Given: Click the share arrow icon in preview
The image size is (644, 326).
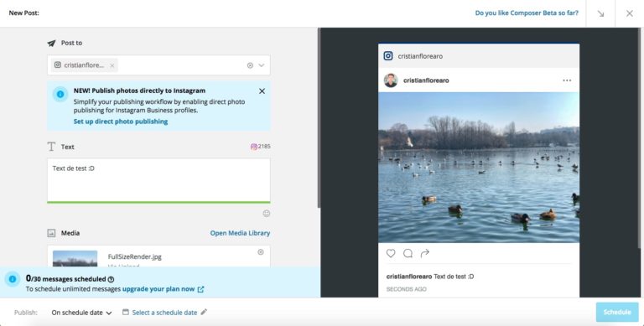Looking at the screenshot, I should pyautogui.click(x=424, y=253).
